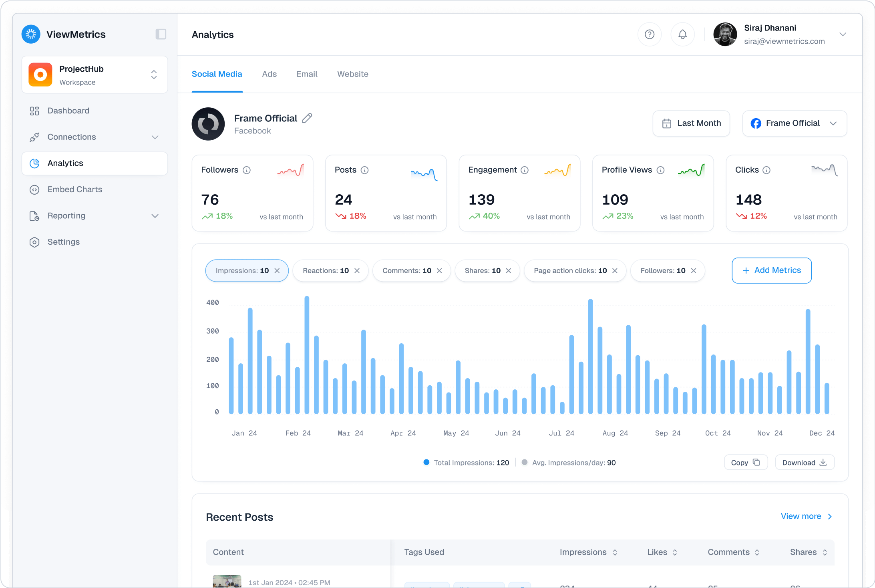Open the Analytics pie chart icon

(x=35, y=163)
